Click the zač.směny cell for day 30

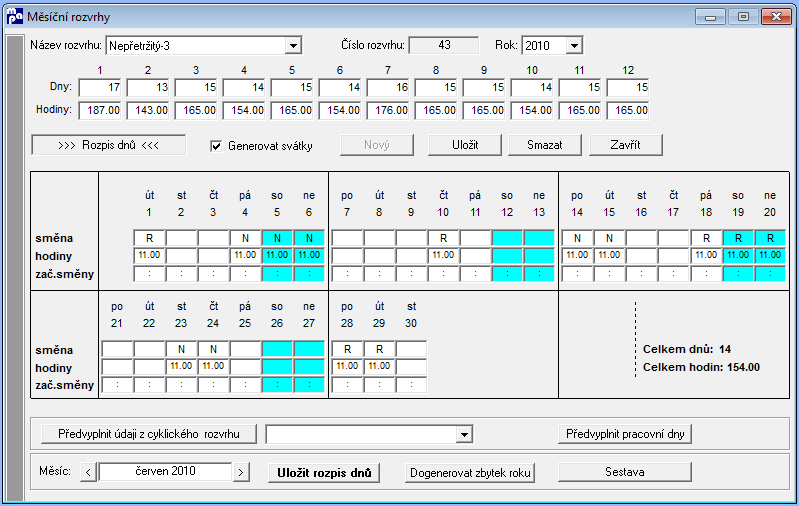point(411,385)
